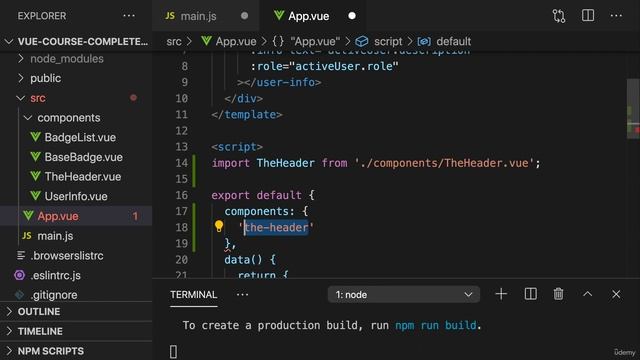Screen dimensions: 640x360
Task: Open editor more actions menu
Action: [616, 16]
